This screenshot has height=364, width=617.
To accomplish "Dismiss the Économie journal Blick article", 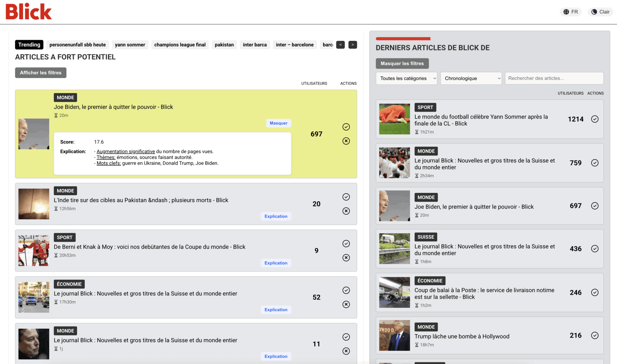I will (x=346, y=304).
